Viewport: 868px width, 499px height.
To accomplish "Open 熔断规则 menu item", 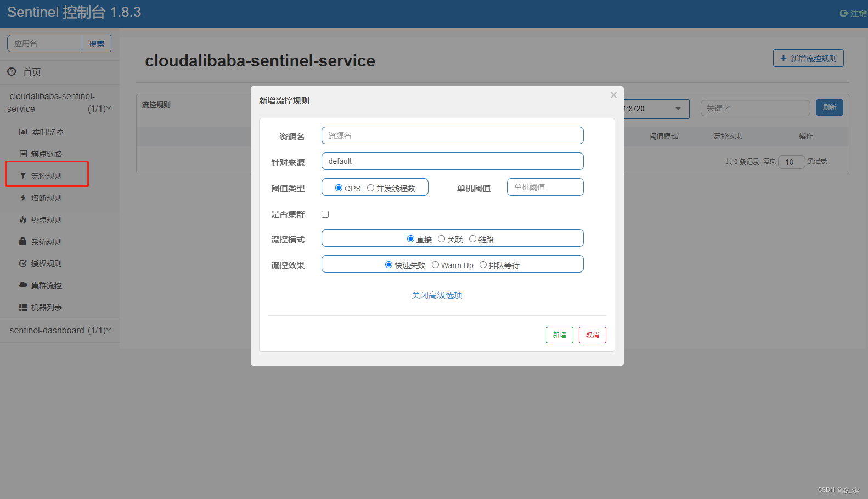I will tap(47, 198).
